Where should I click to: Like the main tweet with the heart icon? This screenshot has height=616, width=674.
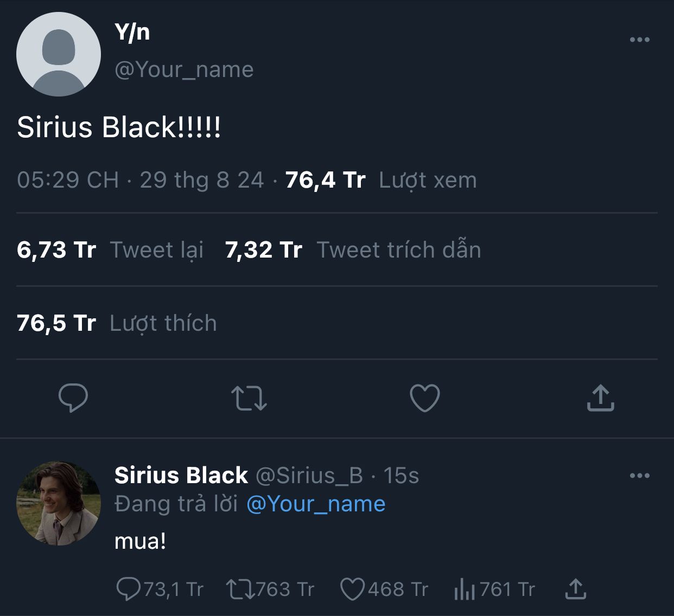pyautogui.click(x=424, y=397)
